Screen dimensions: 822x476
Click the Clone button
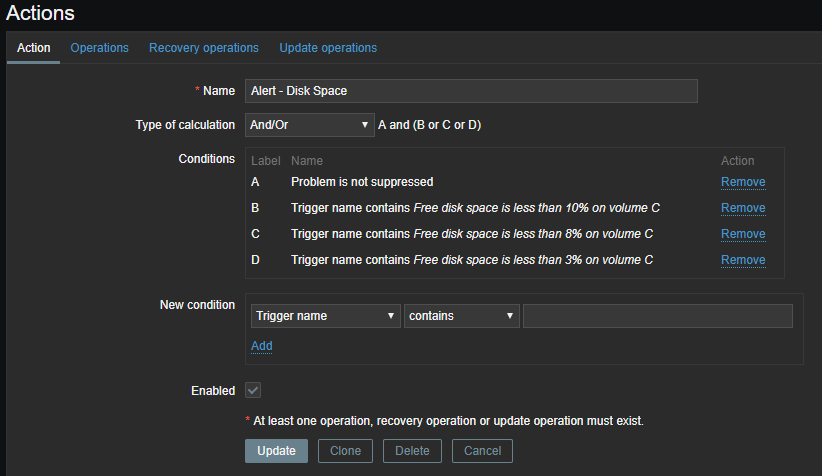click(345, 451)
